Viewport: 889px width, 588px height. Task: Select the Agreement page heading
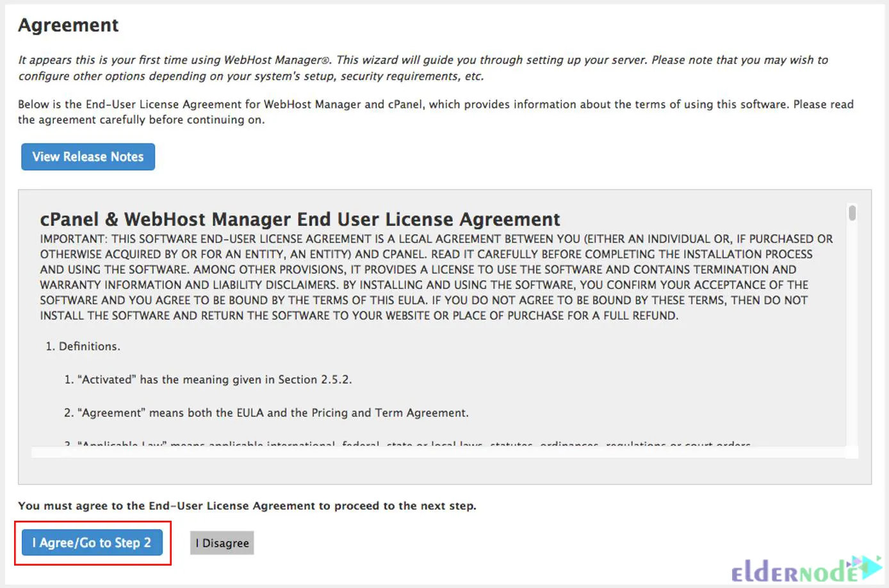pos(69,25)
